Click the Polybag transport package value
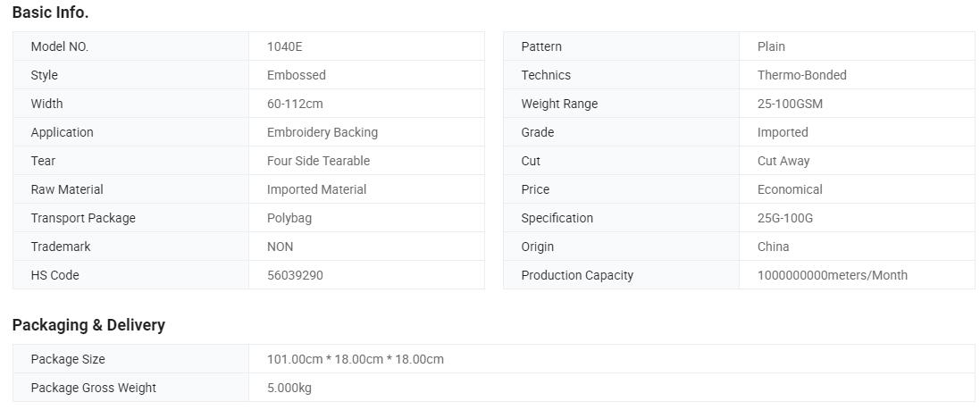The height and width of the screenshot is (410, 980). tap(289, 218)
